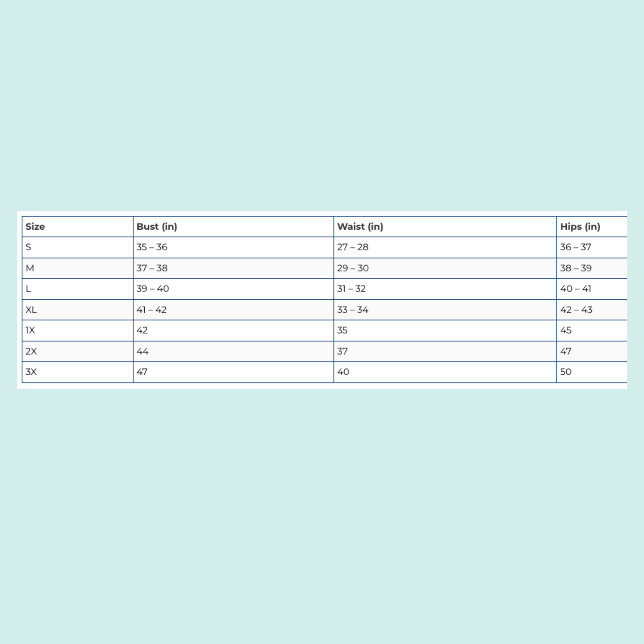Click the Bust (in) column header
Screen dimensions: 644x644
pyautogui.click(x=157, y=227)
